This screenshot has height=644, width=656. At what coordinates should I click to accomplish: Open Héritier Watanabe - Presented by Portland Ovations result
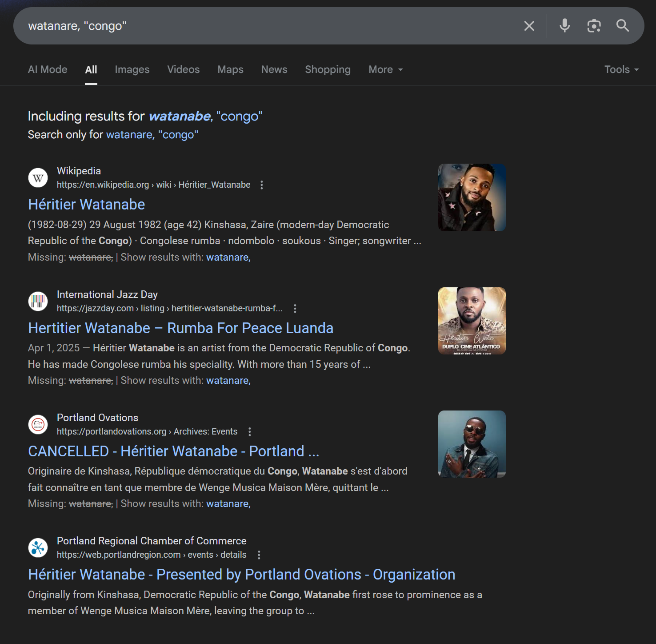tap(241, 575)
